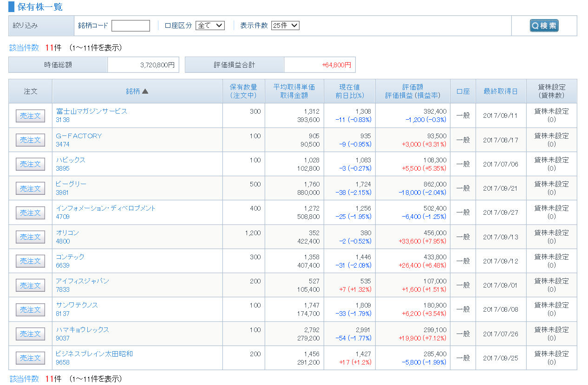The height and width of the screenshot is (385, 588).
Task: Click オリコン profit +33,600 (+7.95%)
Action: [422, 241]
